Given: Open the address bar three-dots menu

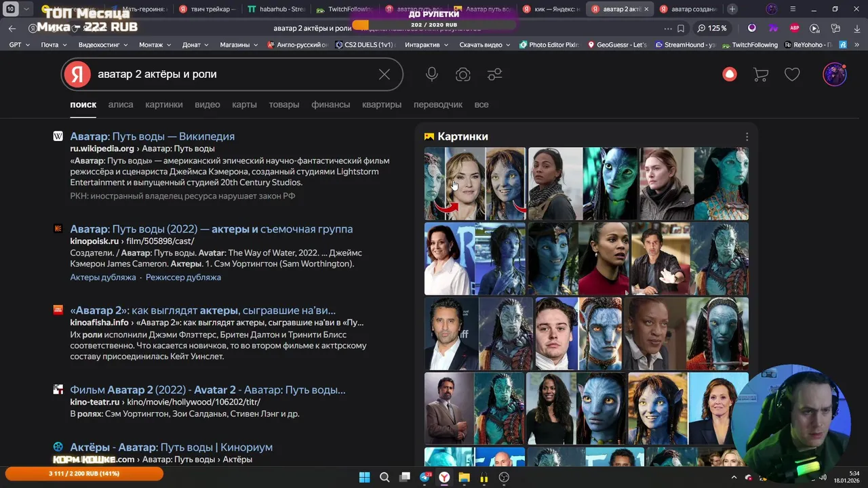Looking at the screenshot, I should (668, 28).
